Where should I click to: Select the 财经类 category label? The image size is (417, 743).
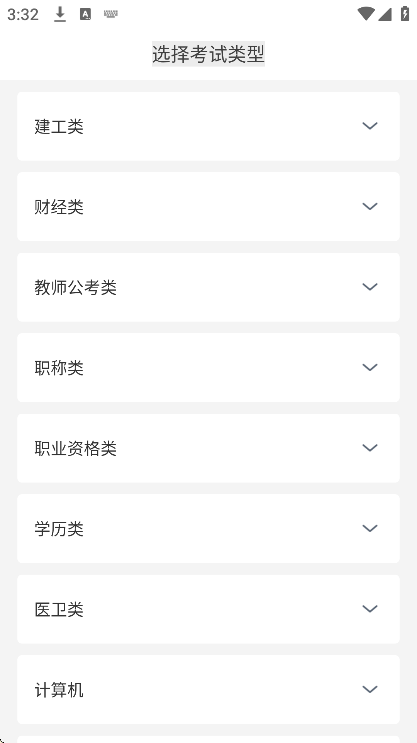coord(59,207)
